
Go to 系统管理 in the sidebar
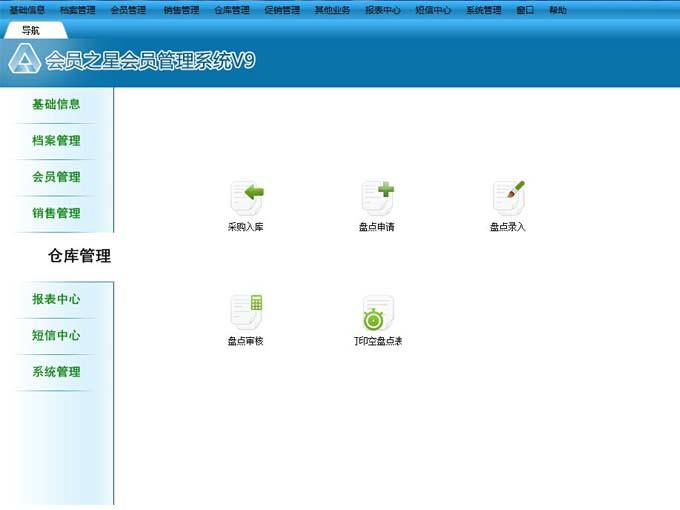click(56, 372)
